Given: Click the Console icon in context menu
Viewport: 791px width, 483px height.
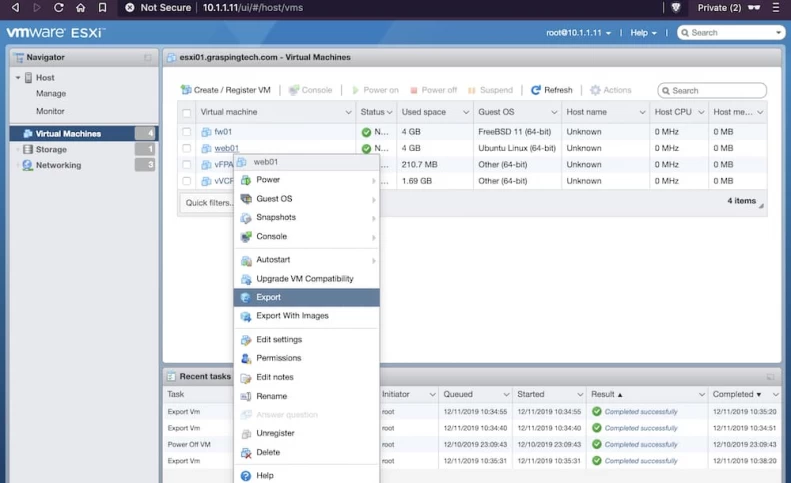Looking at the screenshot, I should pyautogui.click(x=246, y=237).
